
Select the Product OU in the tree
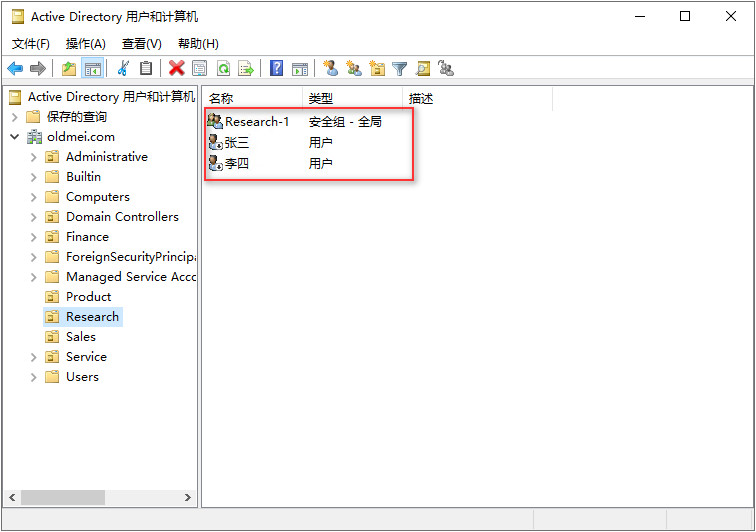pyautogui.click(x=88, y=297)
